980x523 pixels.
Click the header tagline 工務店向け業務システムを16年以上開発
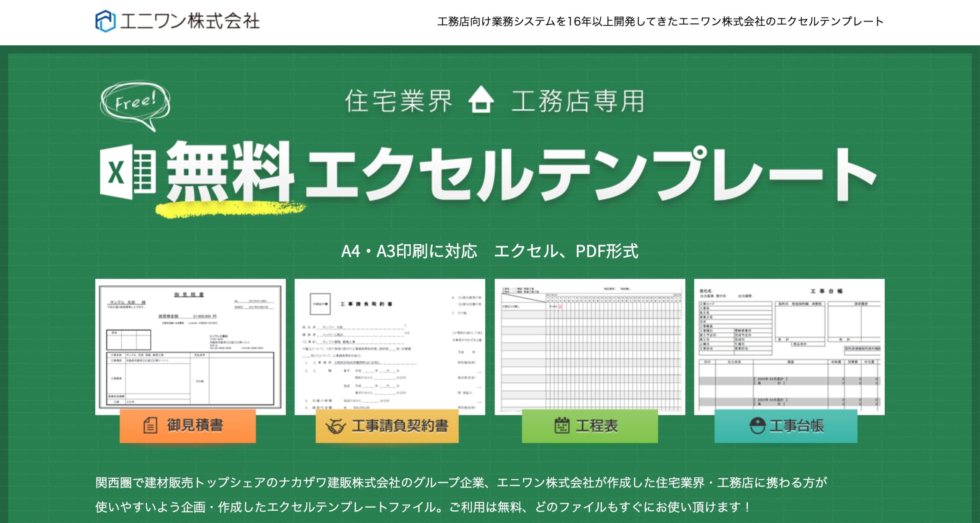tap(660, 21)
